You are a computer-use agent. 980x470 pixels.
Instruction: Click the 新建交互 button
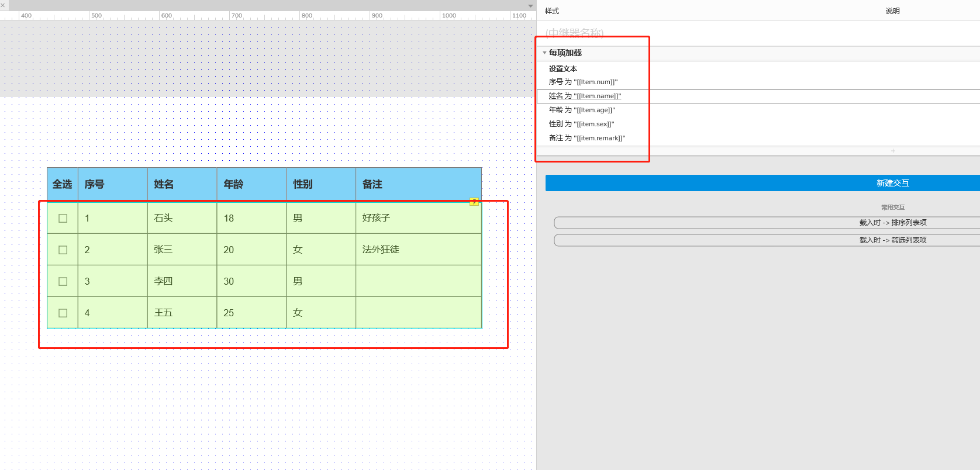[762, 183]
